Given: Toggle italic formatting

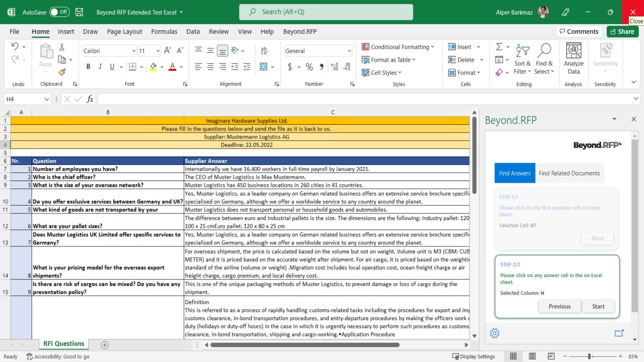Looking at the screenshot, I should 100,66.
